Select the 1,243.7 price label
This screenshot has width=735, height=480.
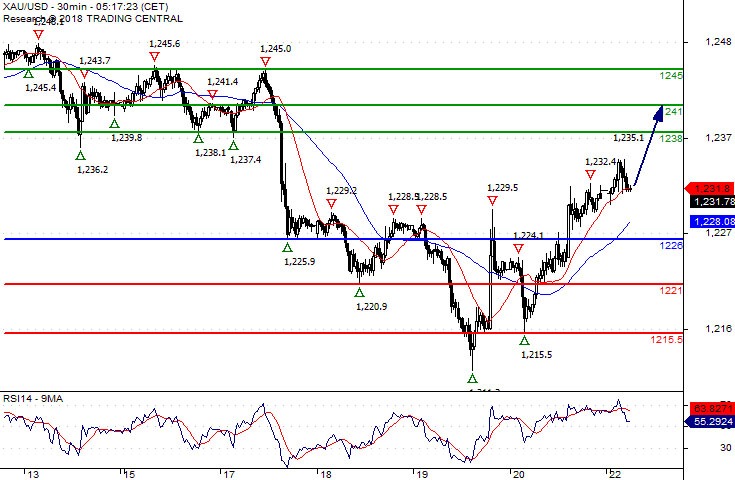95,60
